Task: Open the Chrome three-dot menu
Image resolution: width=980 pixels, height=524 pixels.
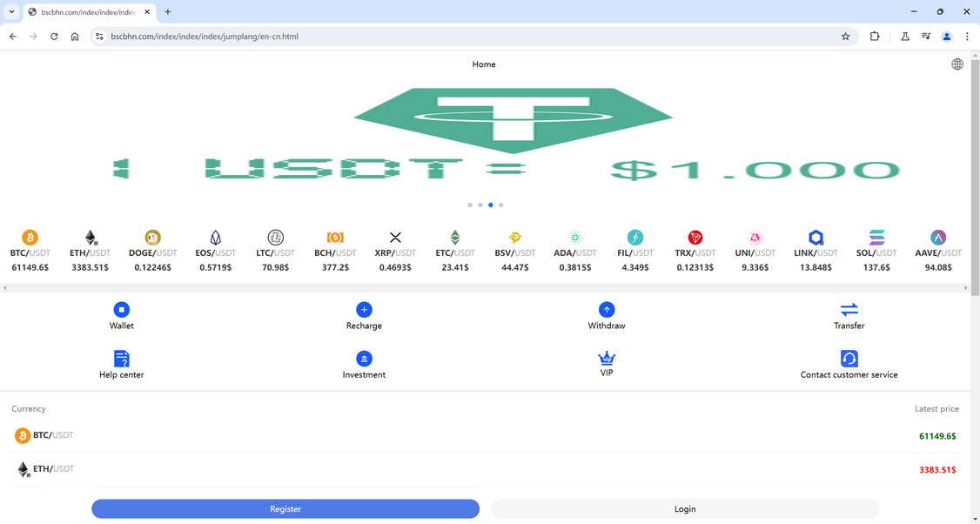Action: point(967,37)
